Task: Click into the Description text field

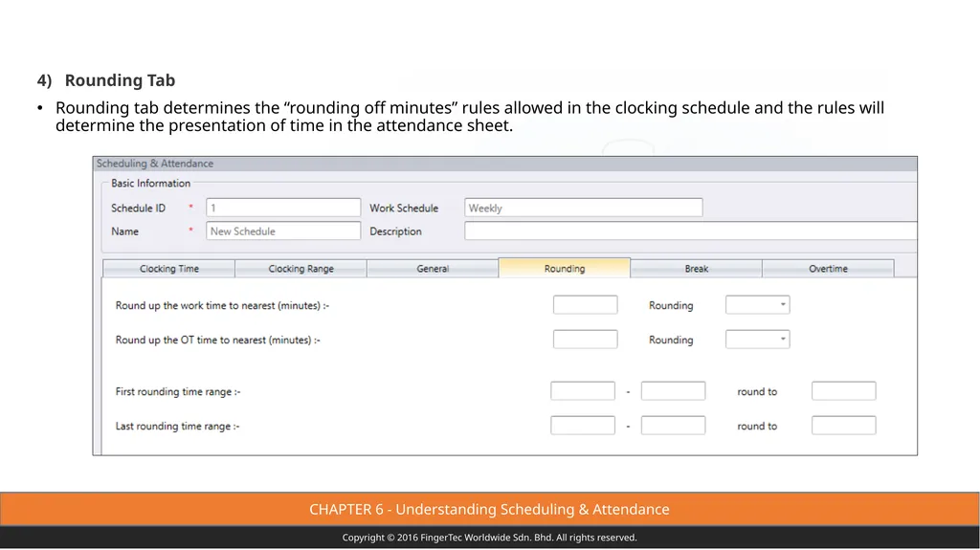Action: [691, 231]
